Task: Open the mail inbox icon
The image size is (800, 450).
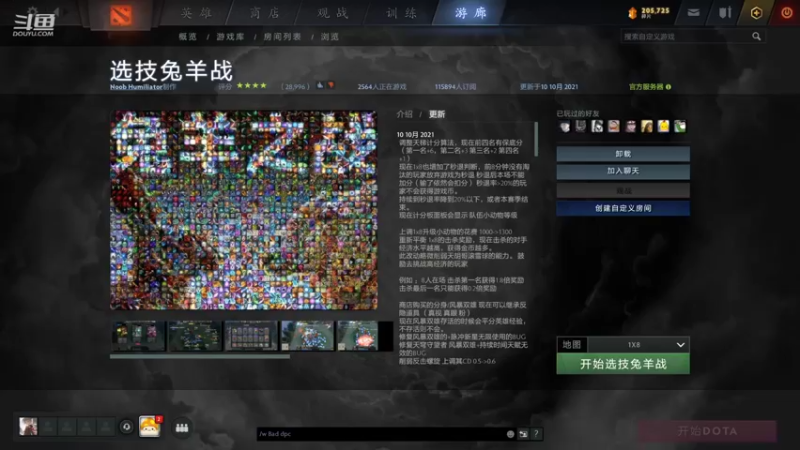Action: [x=693, y=13]
